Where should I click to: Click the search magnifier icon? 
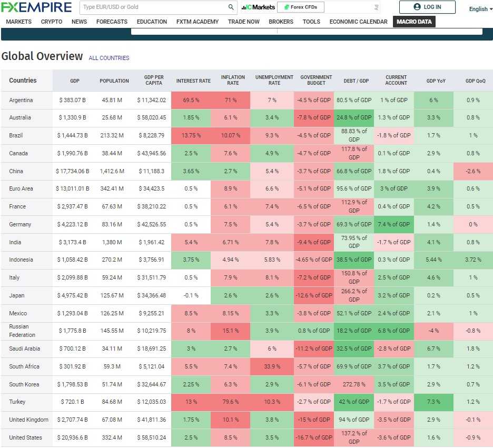[231, 7]
